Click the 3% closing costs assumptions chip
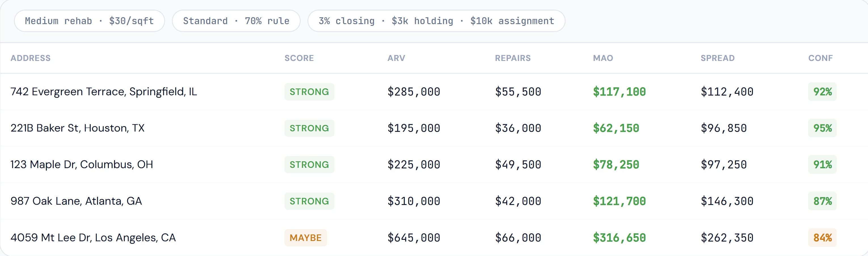 point(436,20)
